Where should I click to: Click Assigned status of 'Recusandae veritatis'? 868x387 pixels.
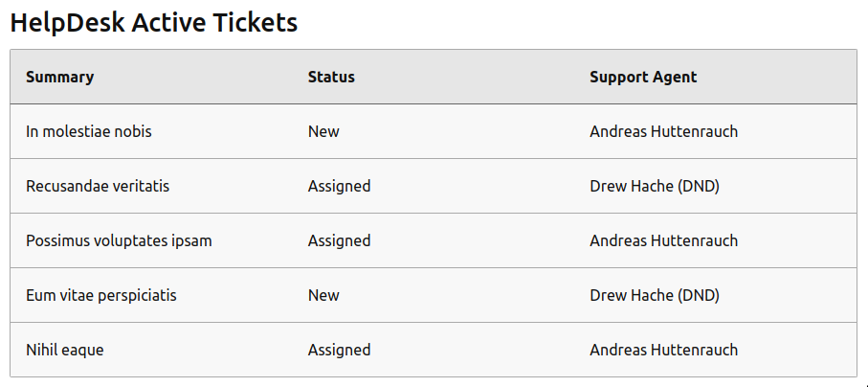340,186
